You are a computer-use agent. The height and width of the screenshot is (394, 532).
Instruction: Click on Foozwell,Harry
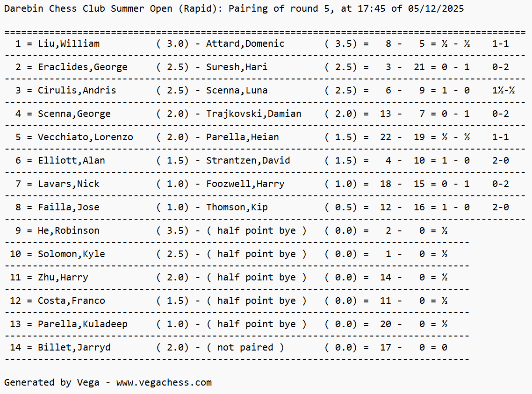click(245, 184)
